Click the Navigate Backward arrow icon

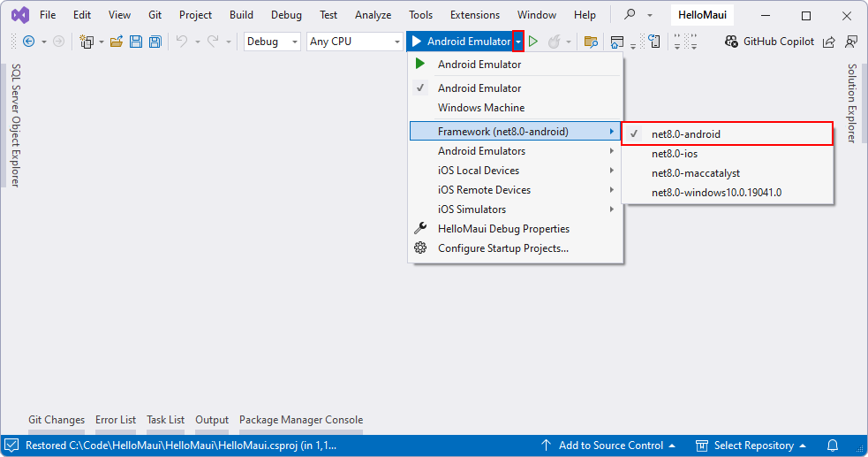pos(29,42)
